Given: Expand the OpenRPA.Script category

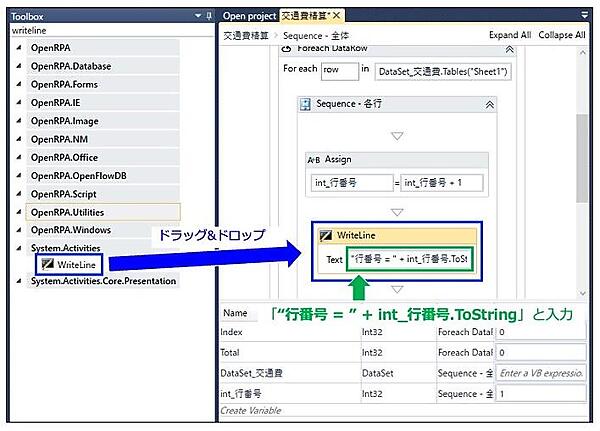Looking at the screenshot, I should point(19,194).
